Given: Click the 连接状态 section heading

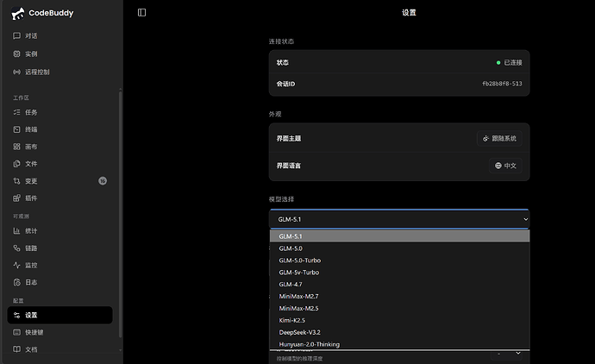Looking at the screenshot, I should pos(281,41).
